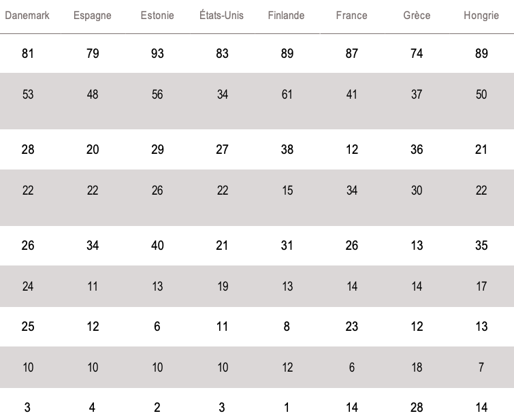Click the 83 value under États-Unis
The height and width of the screenshot is (420, 514).
coord(222,54)
